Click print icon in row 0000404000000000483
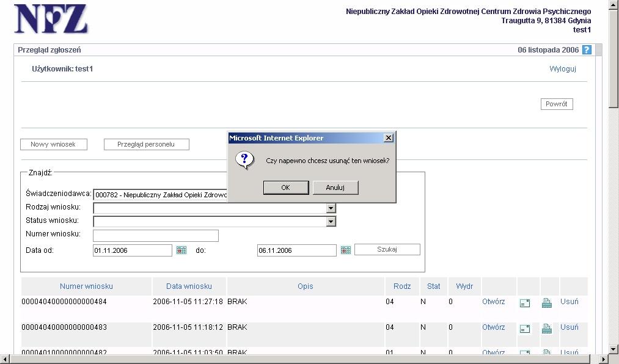Screen dimensions: 619x364 [547, 329]
